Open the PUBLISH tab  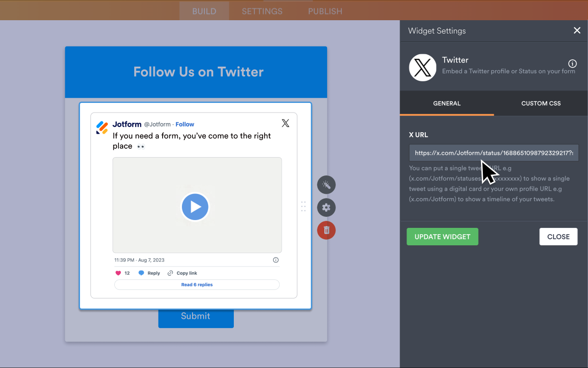tap(325, 11)
